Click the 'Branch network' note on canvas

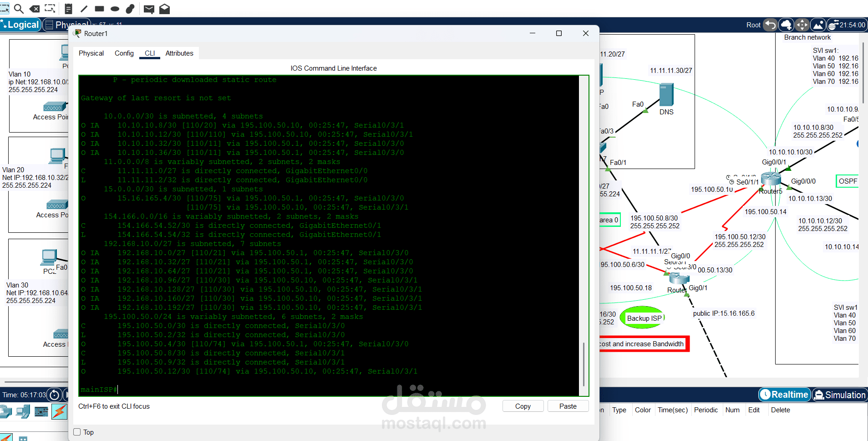click(x=807, y=37)
